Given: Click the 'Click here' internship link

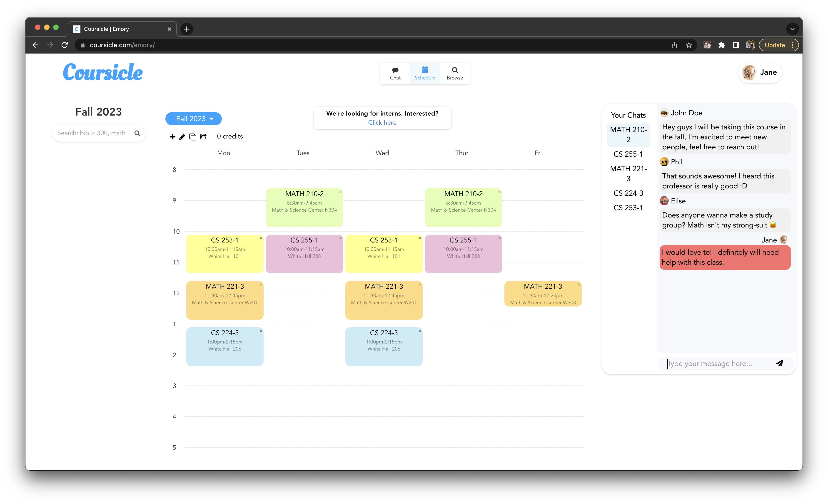Looking at the screenshot, I should click(382, 122).
